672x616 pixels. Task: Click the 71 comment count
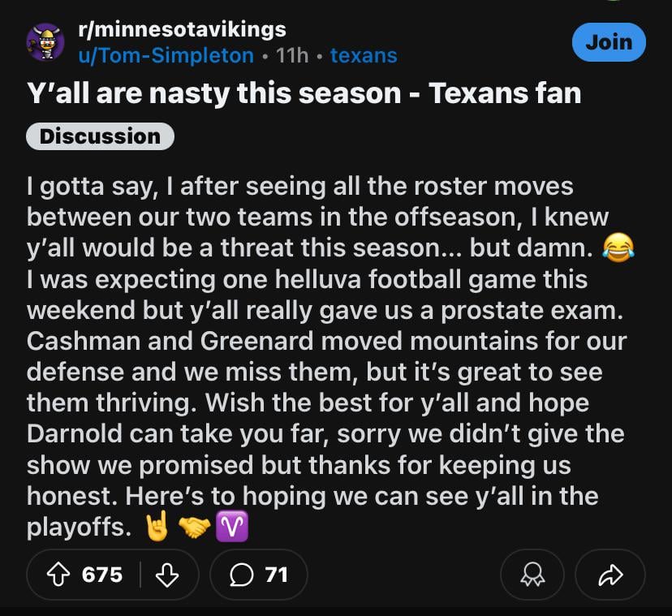point(274,575)
